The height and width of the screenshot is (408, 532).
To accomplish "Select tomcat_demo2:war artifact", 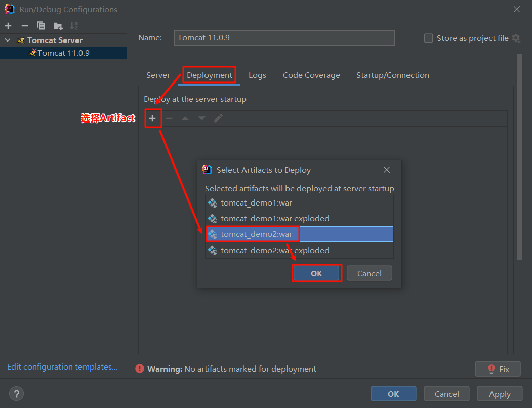I will coord(299,234).
